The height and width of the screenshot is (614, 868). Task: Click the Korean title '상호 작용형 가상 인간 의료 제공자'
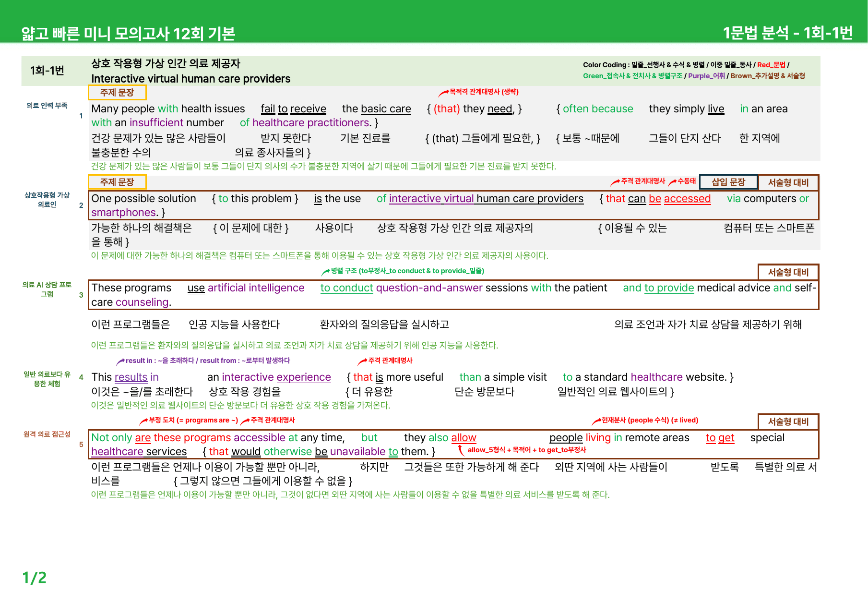click(x=166, y=63)
